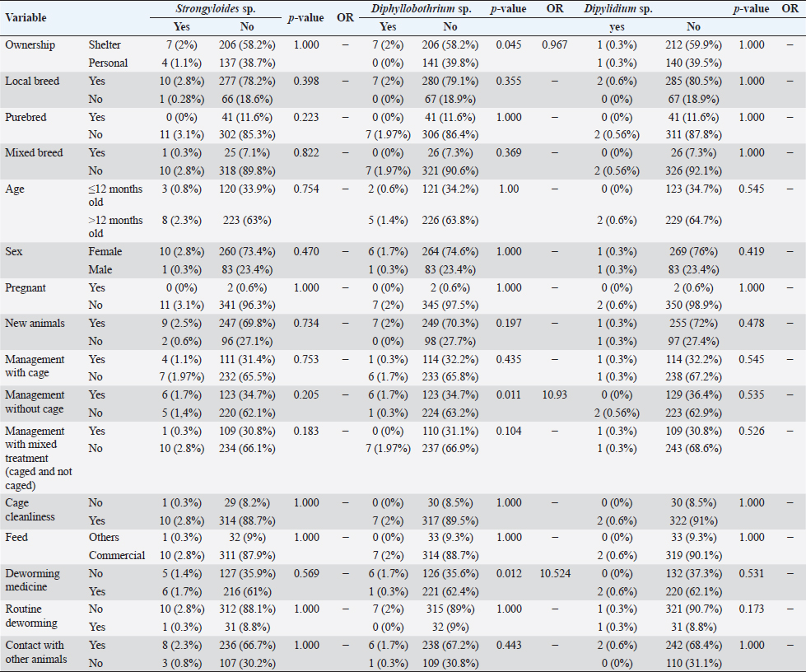Click the Mixed breed row label
Screen dimensions: 806x672
click(x=33, y=153)
